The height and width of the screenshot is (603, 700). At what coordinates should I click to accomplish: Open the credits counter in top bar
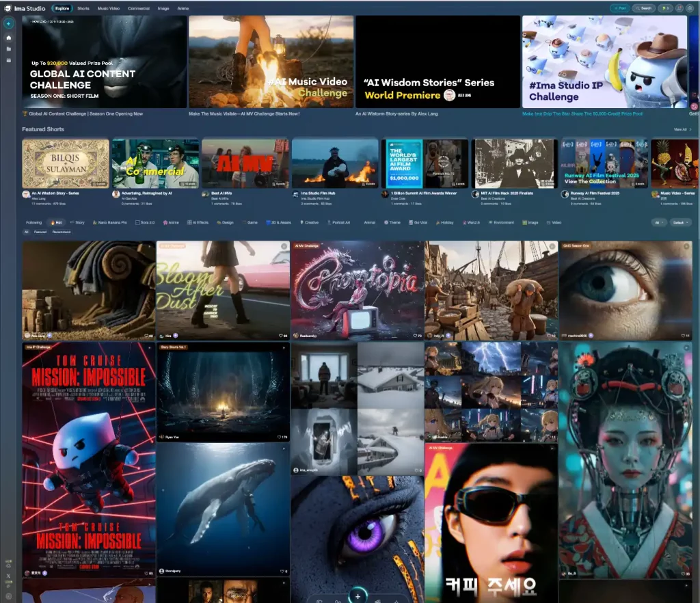666,8
